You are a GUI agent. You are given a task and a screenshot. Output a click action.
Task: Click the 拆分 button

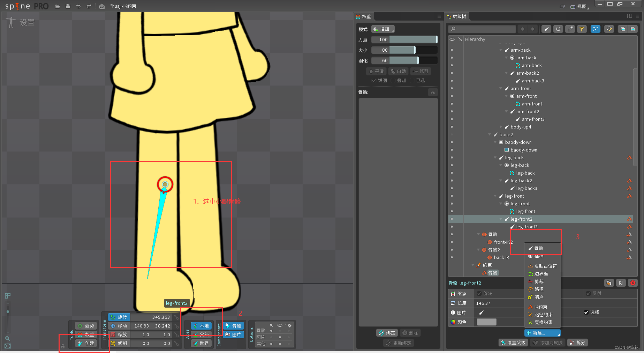pyautogui.click(x=577, y=343)
